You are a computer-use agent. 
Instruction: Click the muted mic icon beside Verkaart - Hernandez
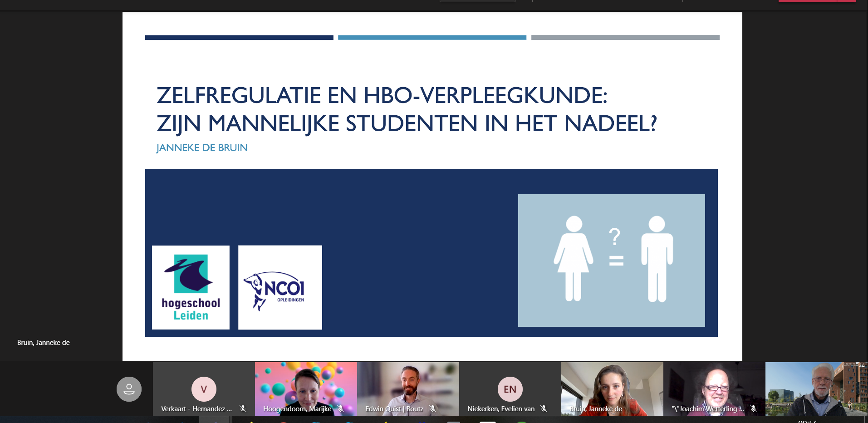pyautogui.click(x=243, y=409)
